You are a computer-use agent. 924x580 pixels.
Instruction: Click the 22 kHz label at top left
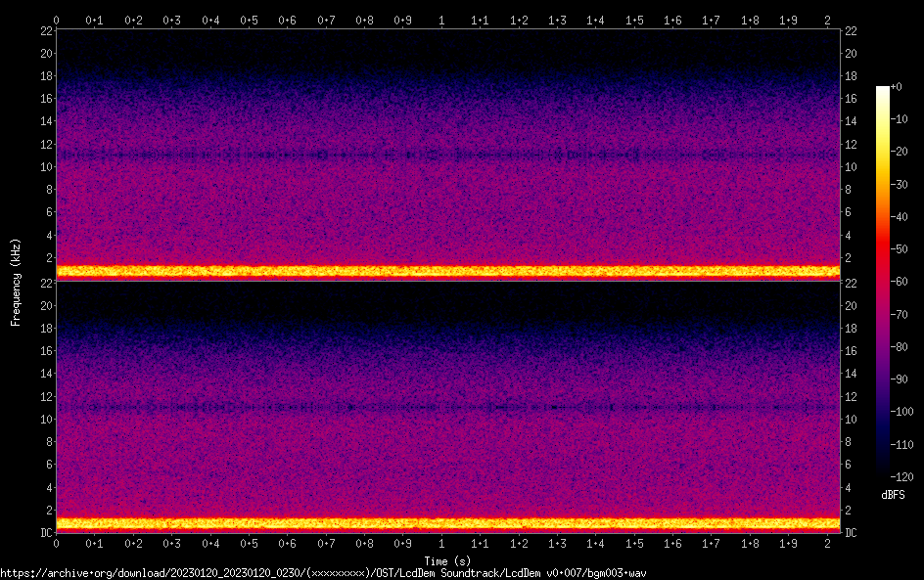point(44,31)
